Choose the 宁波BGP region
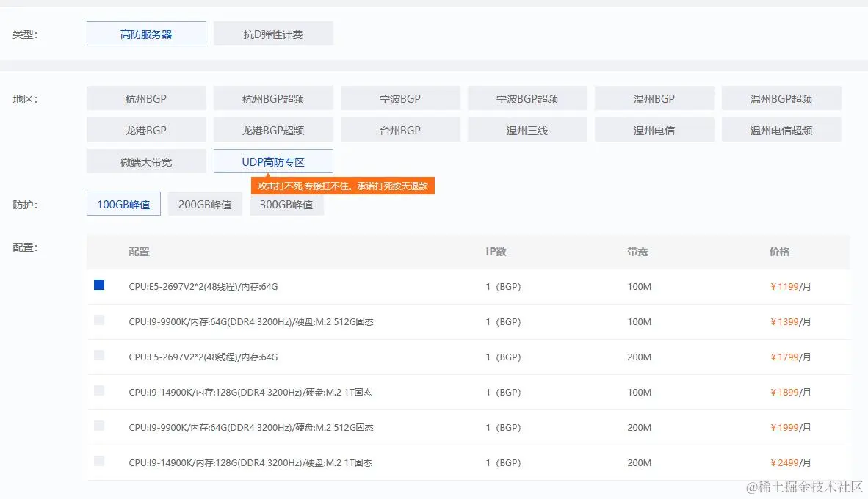This screenshot has width=868, height=499. pyautogui.click(x=400, y=98)
